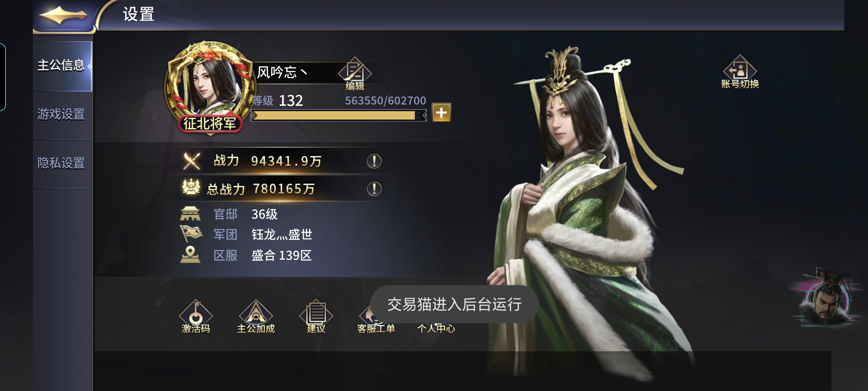Open the 激活码 activation code icon
868x391 pixels.
(x=196, y=316)
